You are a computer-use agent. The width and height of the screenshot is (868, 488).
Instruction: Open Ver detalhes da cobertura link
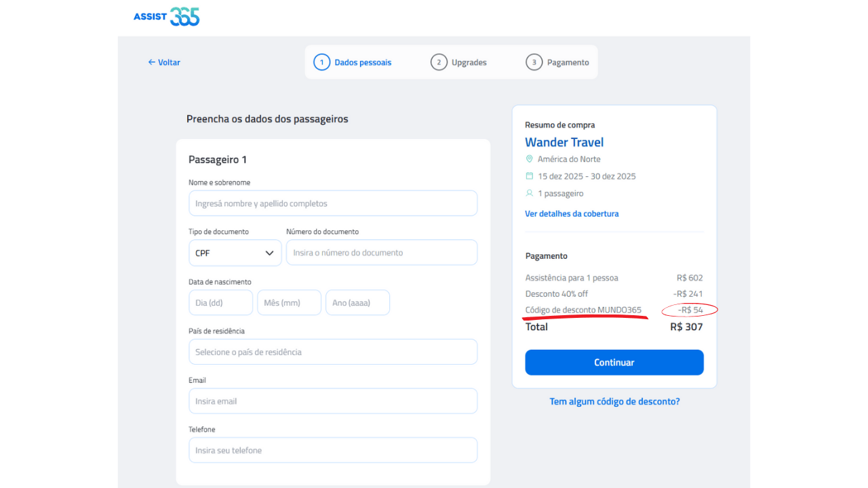[572, 213]
